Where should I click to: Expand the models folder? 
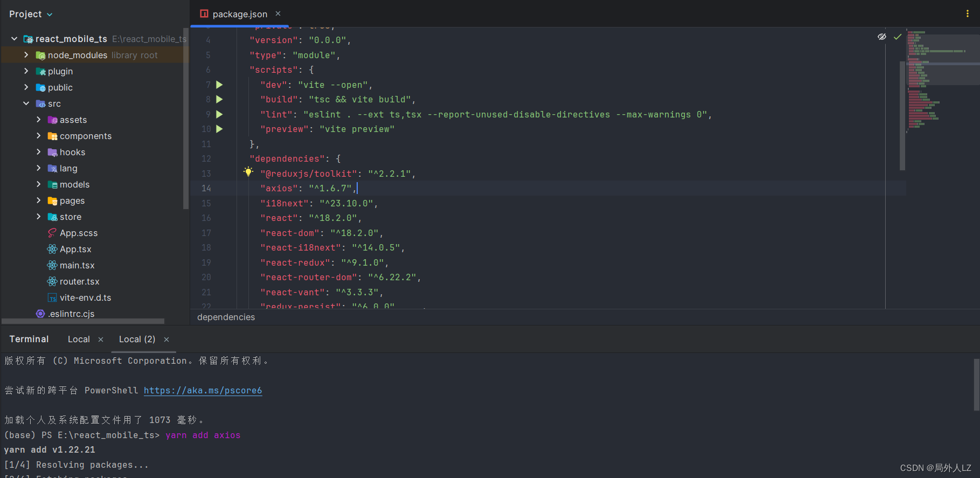(38, 184)
